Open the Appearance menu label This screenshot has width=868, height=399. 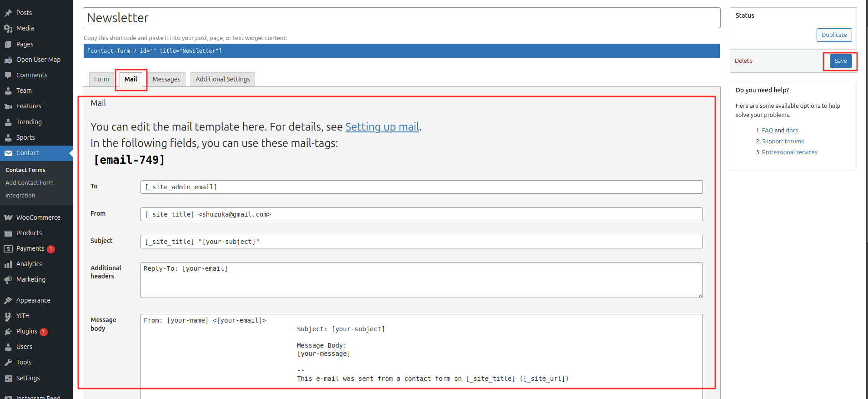click(33, 300)
